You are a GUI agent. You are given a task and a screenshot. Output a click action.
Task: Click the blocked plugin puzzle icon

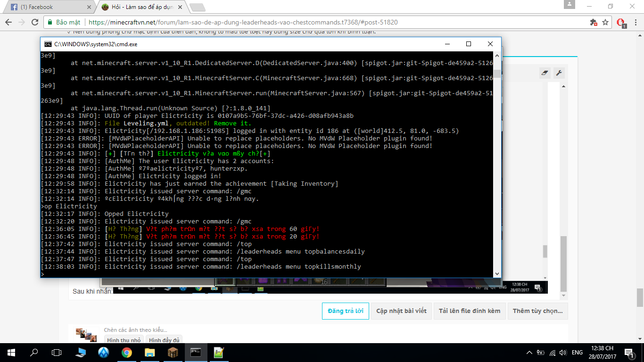click(x=594, y=22)
